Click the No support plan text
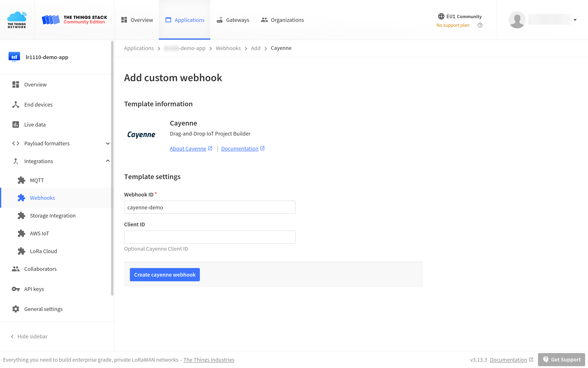Image resolution: width=588 pixels, height=368 pixels. pos(453,25)
